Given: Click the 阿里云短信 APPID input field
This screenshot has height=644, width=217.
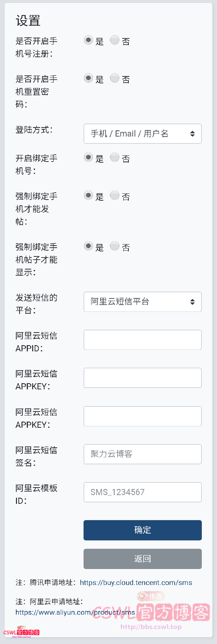Looking at the screenshot, I should point(142,340).
